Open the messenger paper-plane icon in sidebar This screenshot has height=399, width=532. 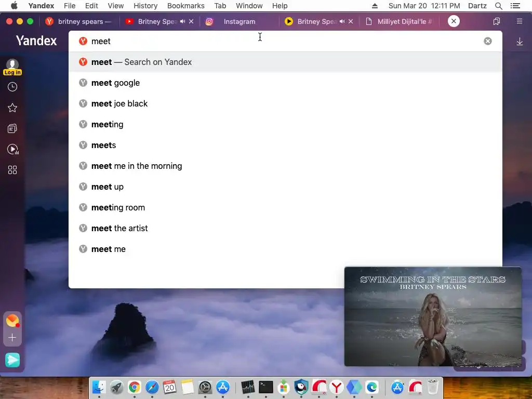coord(12,360)
